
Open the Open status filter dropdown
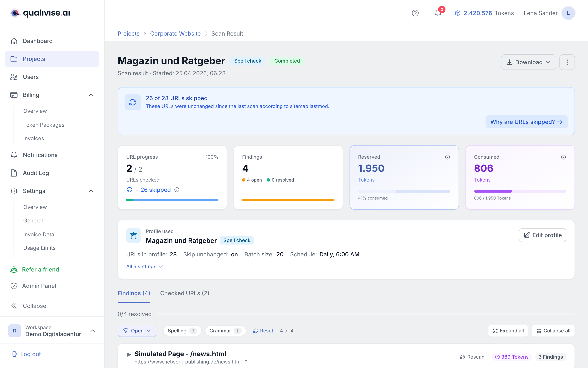tap(137, 331)
